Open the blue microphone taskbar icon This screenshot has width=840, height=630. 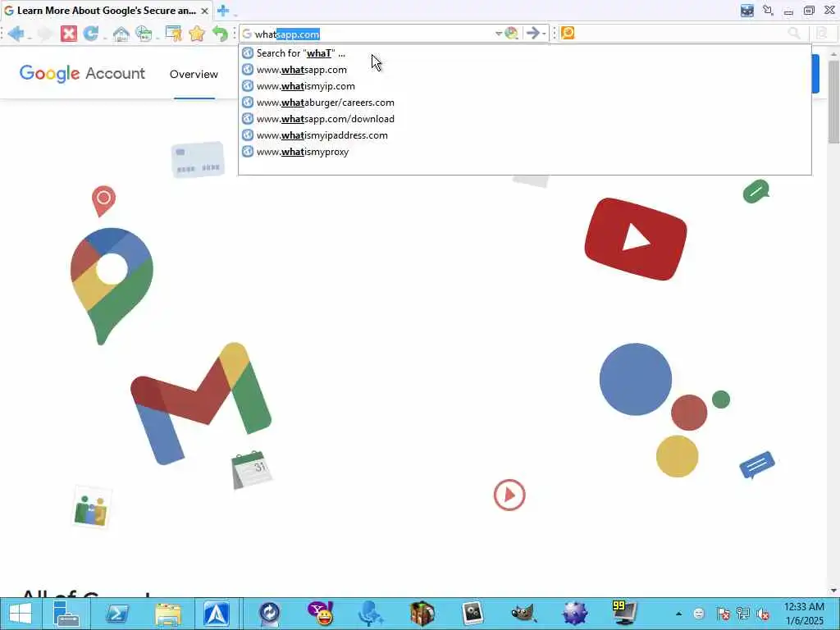(x=371, y=614)
